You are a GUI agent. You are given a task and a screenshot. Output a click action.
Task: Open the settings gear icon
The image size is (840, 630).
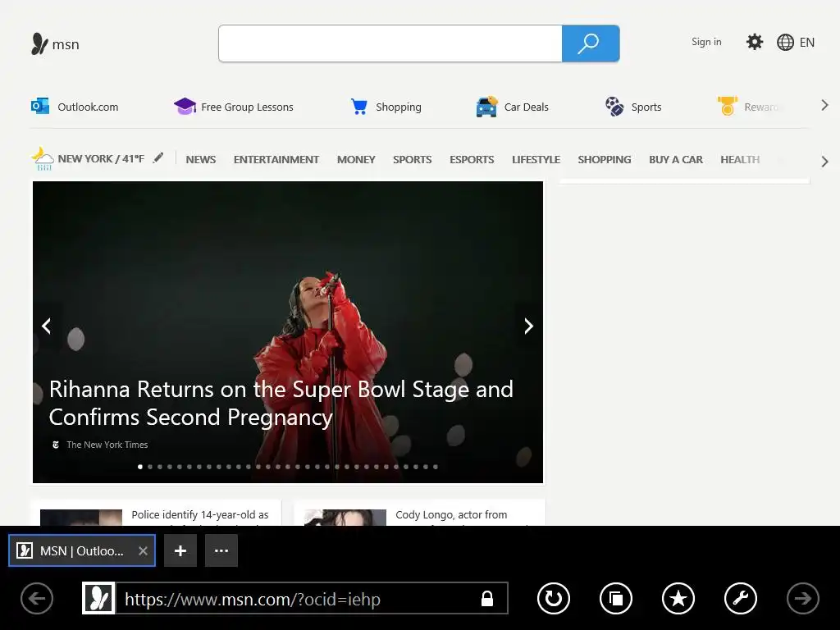click(755, 42)
